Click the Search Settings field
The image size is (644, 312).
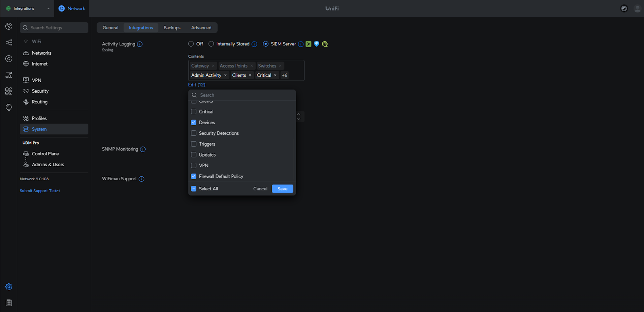(54, 28)
